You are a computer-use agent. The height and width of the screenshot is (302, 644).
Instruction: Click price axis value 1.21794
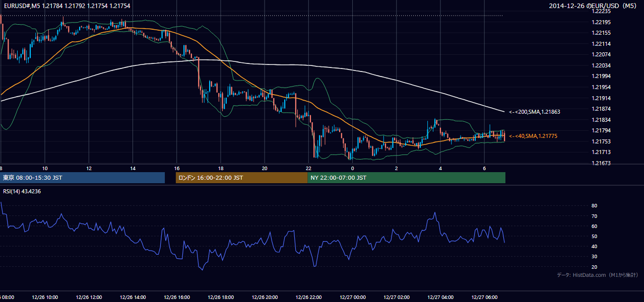[x=600, y=131]
